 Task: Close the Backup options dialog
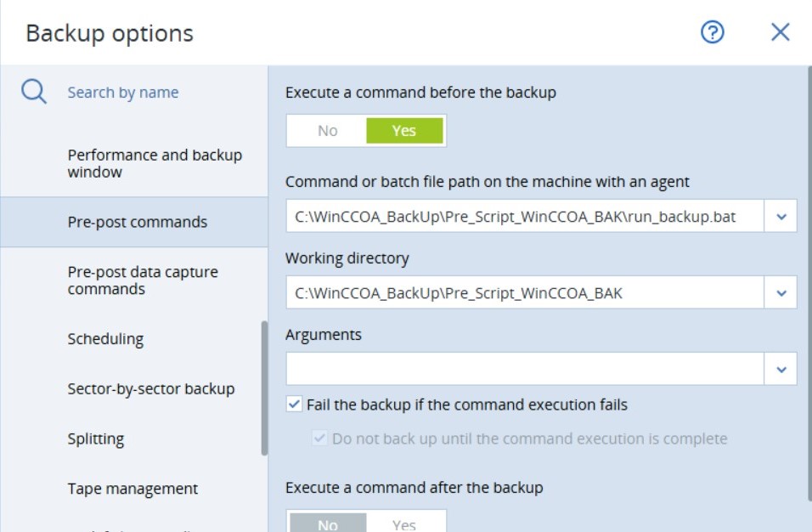[x=780, y=32]
